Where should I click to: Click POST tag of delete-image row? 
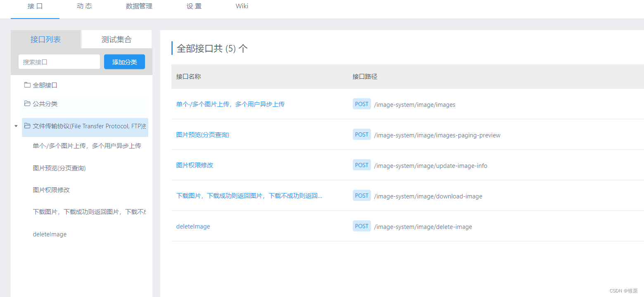coord(361,226)
